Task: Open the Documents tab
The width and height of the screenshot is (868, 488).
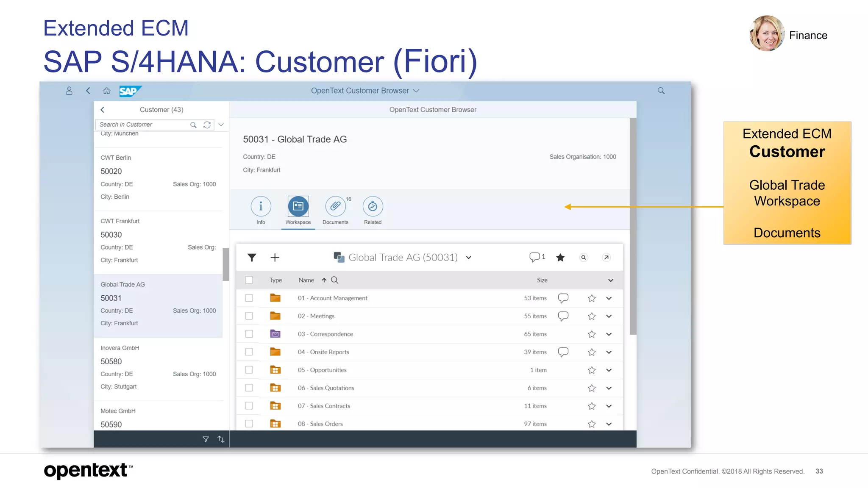Action: tap(335, 211)
